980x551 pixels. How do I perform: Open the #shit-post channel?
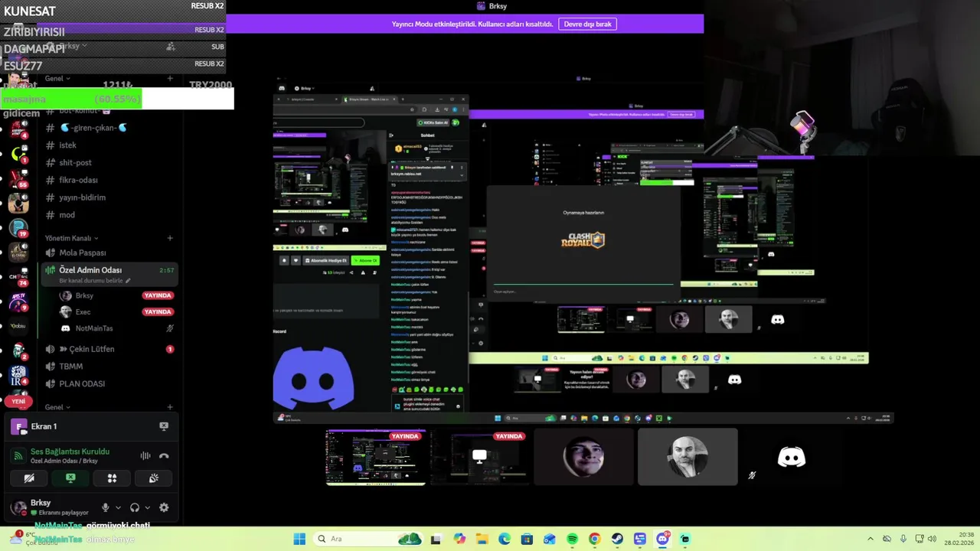pos(109,162)
